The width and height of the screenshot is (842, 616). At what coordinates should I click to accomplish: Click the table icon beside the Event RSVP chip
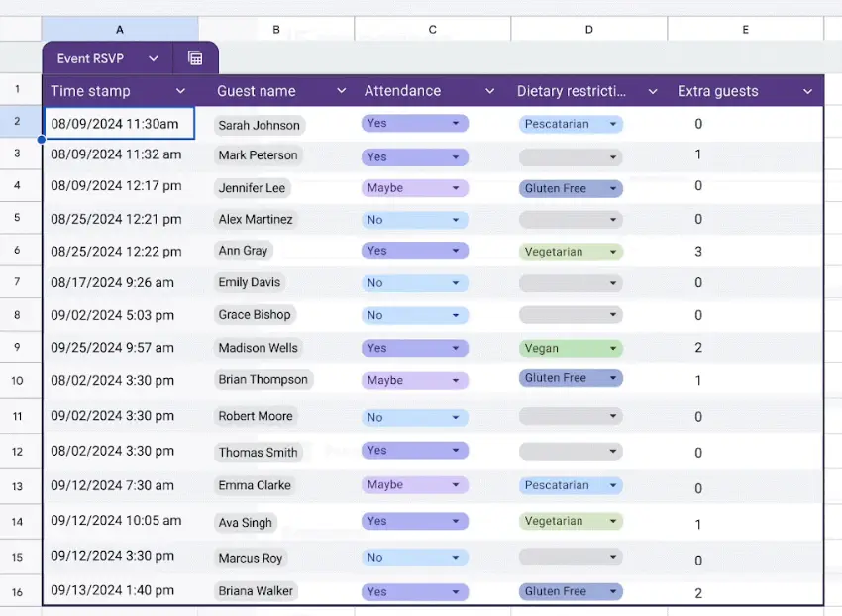(x=195, y=57)
